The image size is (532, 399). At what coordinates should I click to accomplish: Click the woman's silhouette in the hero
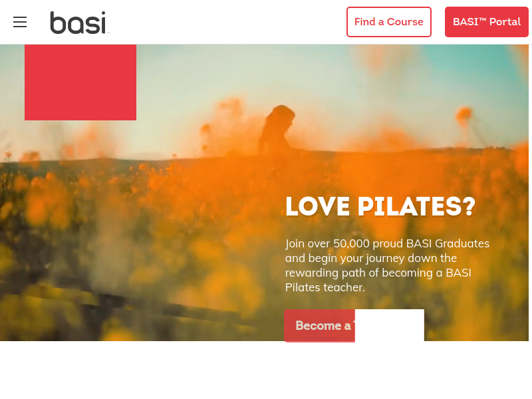pos(275,130)
